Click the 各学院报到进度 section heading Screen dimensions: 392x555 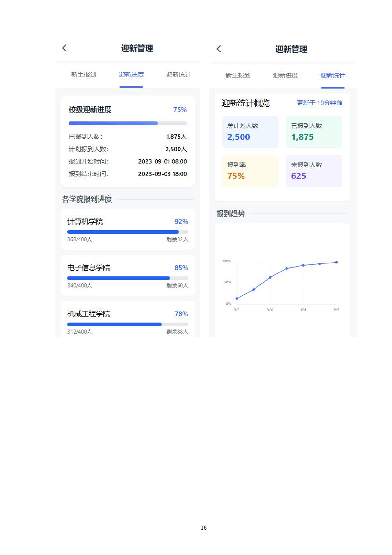coord(87,199)
